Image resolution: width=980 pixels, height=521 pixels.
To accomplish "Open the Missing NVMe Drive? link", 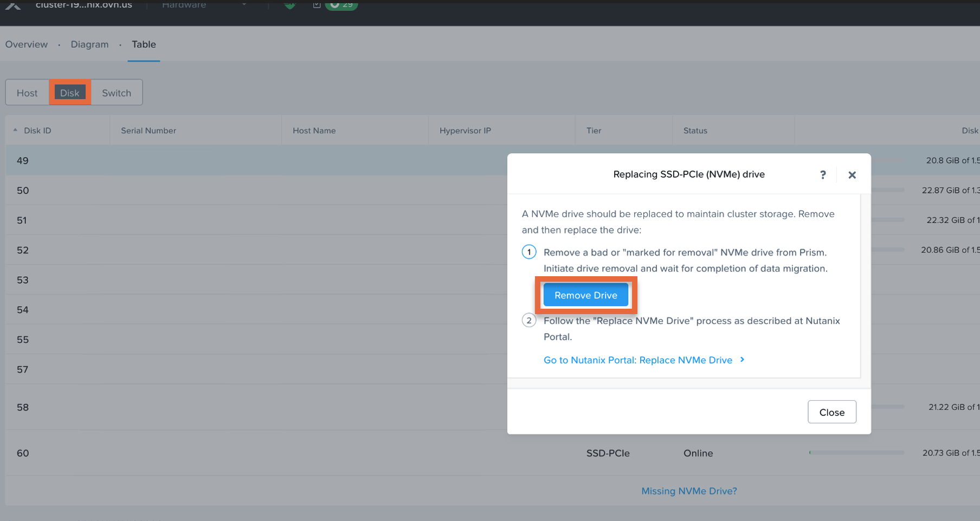I will (689, 491).
